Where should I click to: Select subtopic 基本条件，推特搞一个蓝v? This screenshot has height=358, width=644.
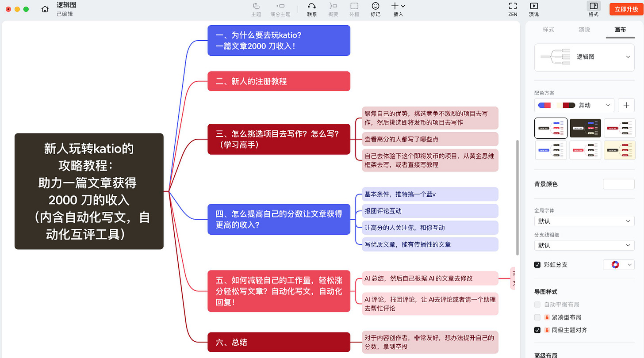pyautogui.click(x=430, y=194)
